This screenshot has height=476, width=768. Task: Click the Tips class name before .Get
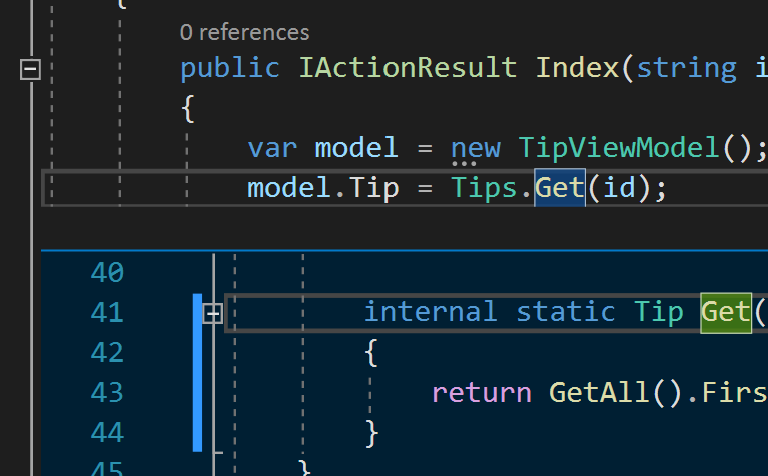[x=484, y=188]
